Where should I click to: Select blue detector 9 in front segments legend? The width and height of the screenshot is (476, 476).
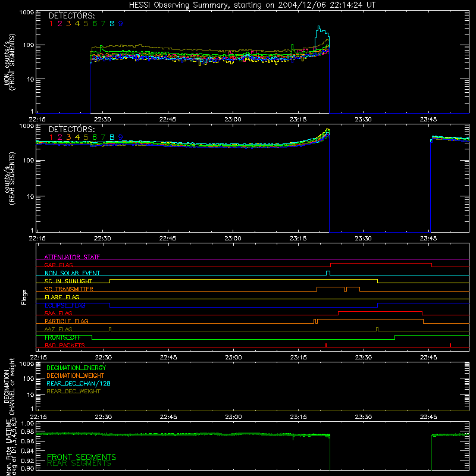[x=121, y=24]
